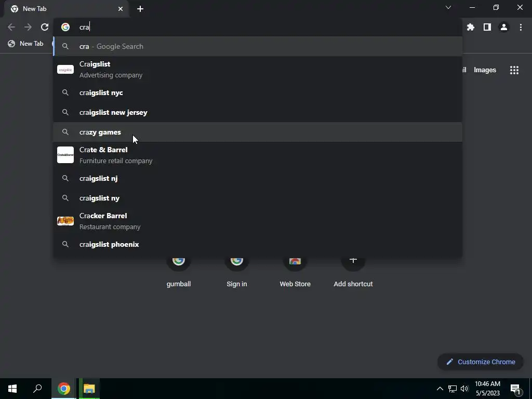This screenshot has width=532, height=399.
Task: Open the notification center icon
Action: [x=515, y=389]
